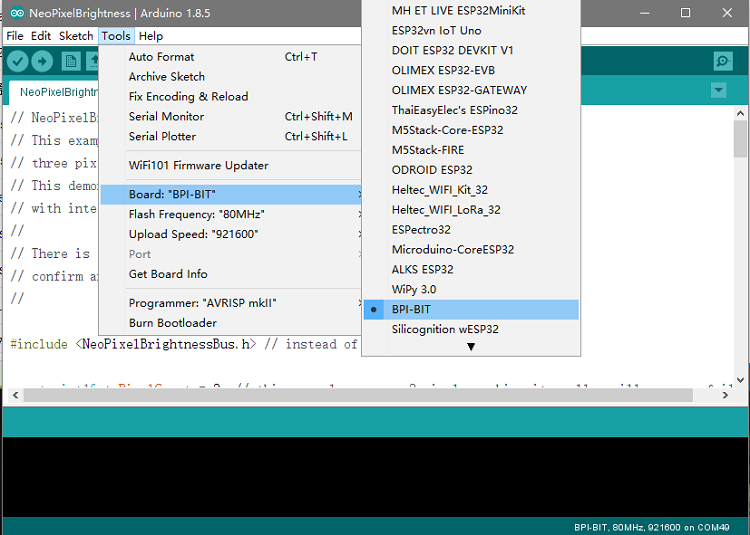
Task: Open the Sketch menu
Action: coord(76,36)
